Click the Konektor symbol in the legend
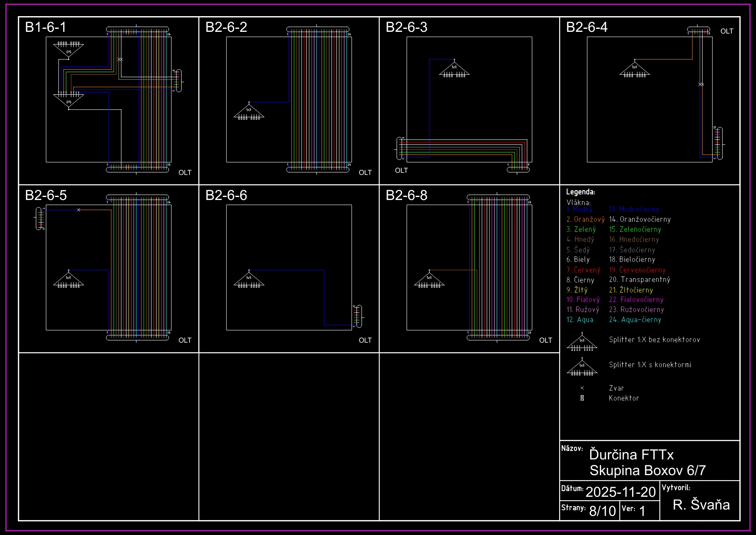 pyautogui.click(x=582, y=398)
